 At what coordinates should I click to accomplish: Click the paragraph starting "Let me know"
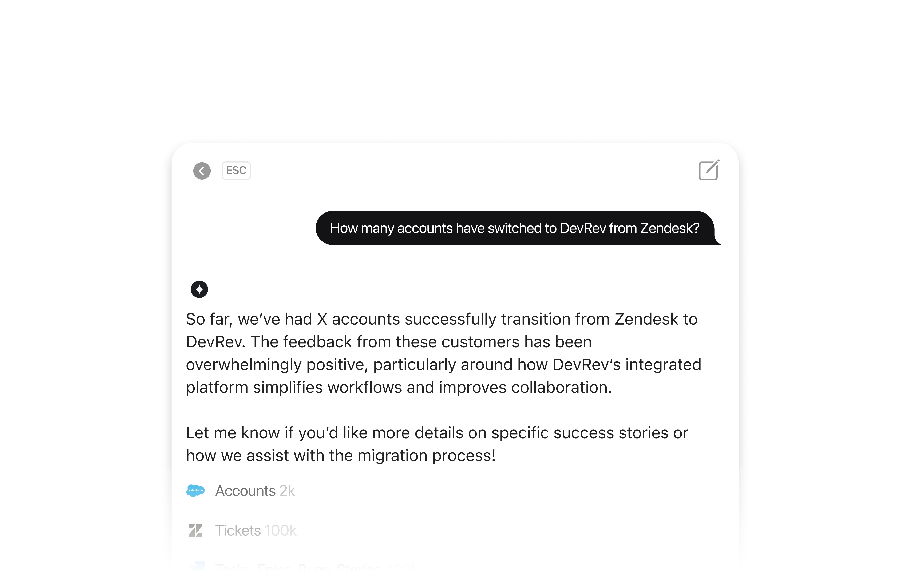point(437,444)
